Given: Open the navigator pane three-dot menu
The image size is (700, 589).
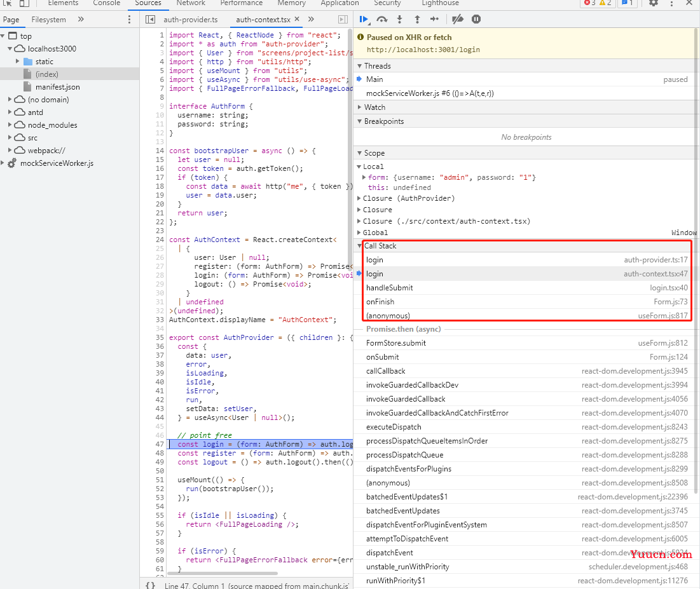Looking at the screenshot, I should click(130, 20).
